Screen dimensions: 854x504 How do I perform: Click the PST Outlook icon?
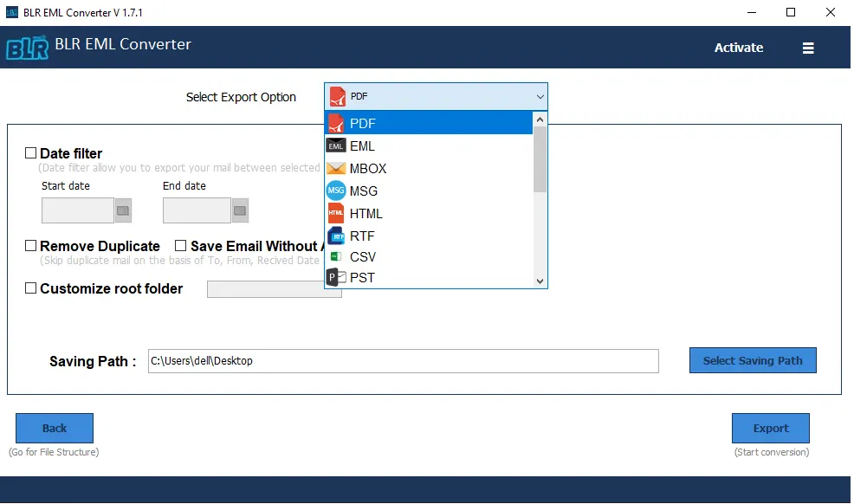336,278
